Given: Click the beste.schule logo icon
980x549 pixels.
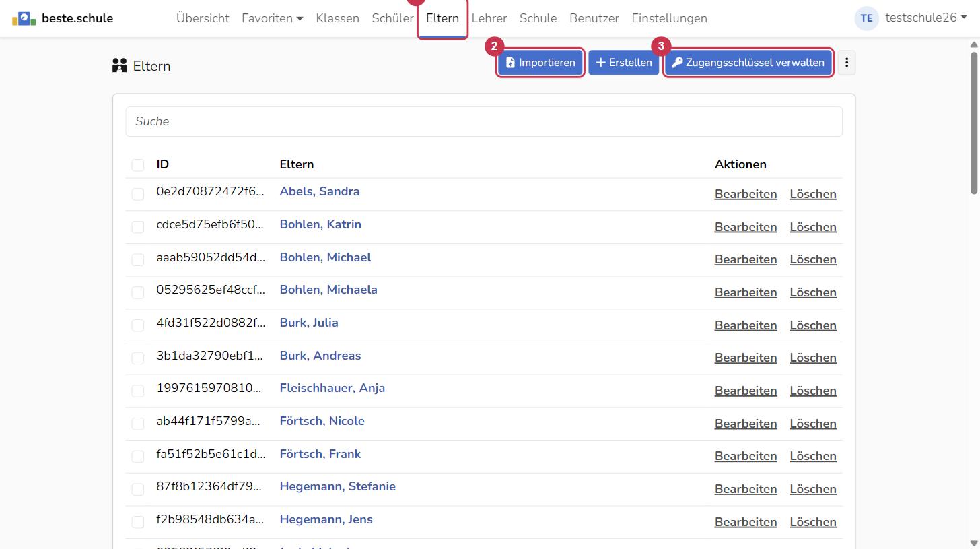Looking at the screenshot, I should click(x=24, y=18).
